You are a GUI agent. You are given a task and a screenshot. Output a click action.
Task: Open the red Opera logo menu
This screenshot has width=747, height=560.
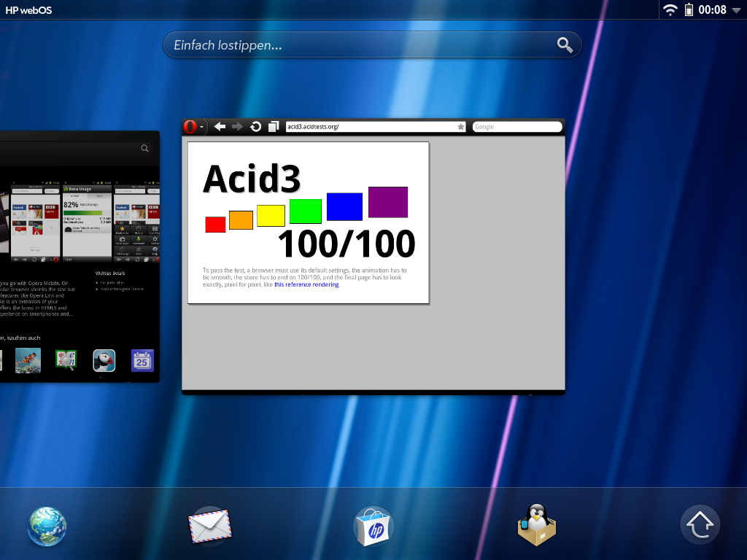coord(190,127)
